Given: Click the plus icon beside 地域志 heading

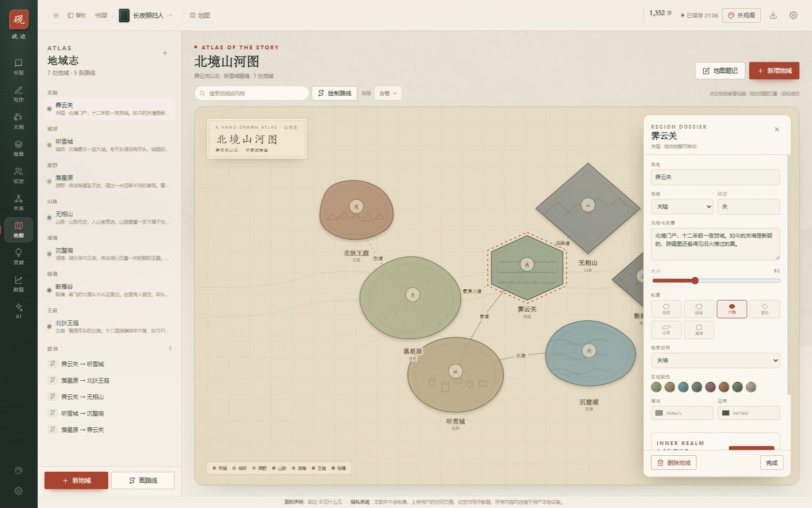Looking at the screenshot, I should pyautogui.click(x=165, y=53).
